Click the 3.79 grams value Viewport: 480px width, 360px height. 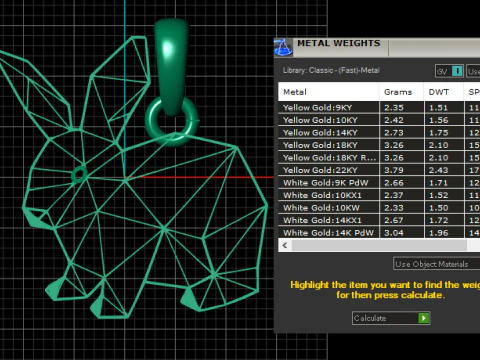coord(394,170)
